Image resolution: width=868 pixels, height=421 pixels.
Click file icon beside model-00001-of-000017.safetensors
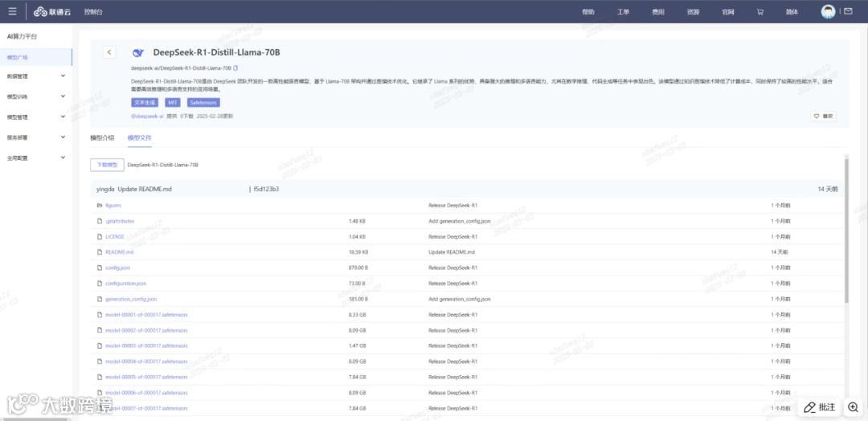pyautogui.click(x=100, y=314)
